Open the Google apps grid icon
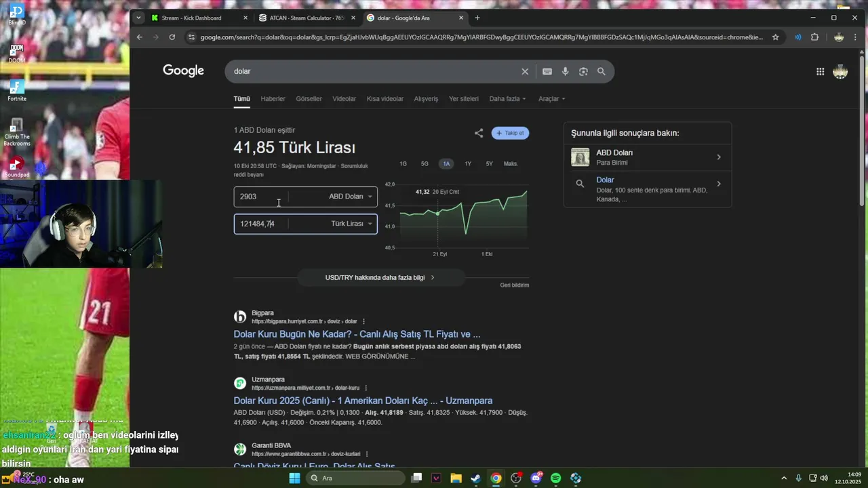The height and width of the screenshot is (488, 868). click(820, 71)
